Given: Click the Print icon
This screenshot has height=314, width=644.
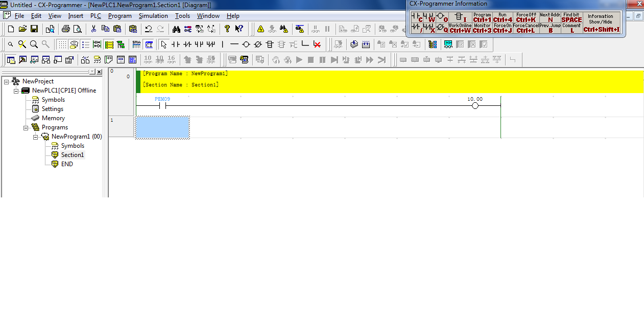Looking at the screenshot, I should tap(65, 29).
